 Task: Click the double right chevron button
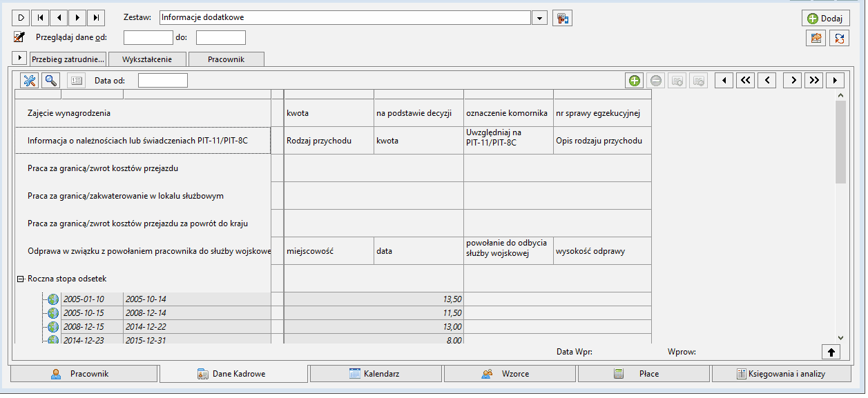tap(814, 81)
